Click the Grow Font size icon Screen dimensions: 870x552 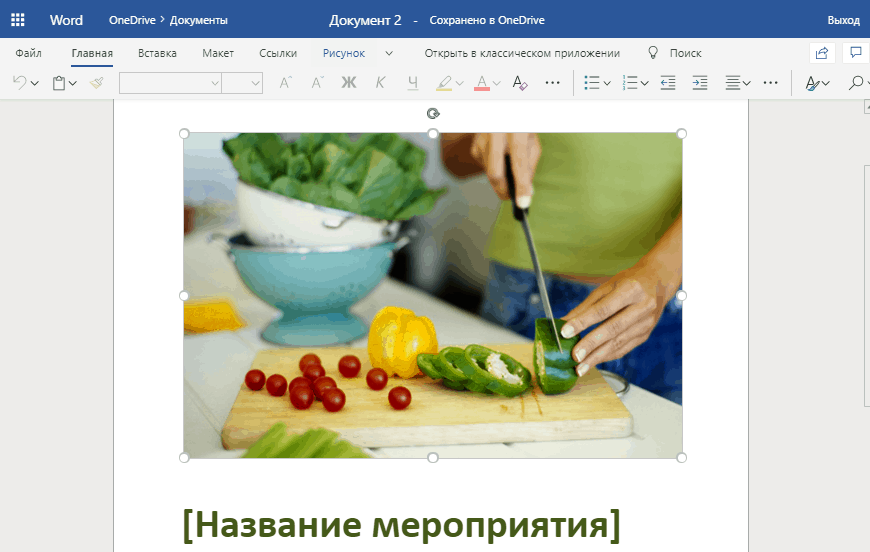pos(285,83)
